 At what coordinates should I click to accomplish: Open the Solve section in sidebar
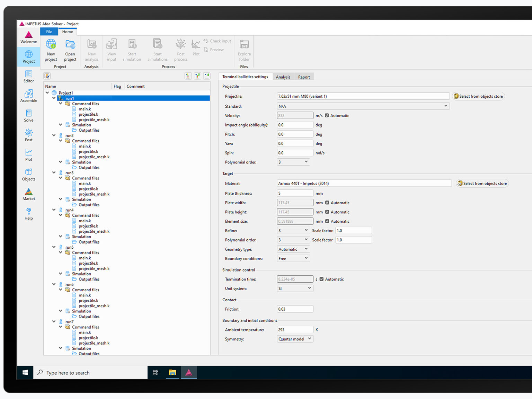pos(29,116)
